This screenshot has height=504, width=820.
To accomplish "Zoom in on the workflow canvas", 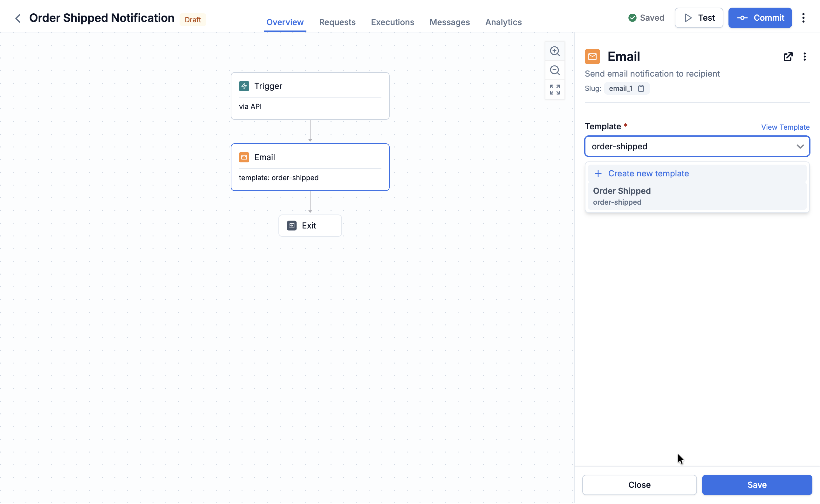I will pyautogui.click(x=555, y=51).
